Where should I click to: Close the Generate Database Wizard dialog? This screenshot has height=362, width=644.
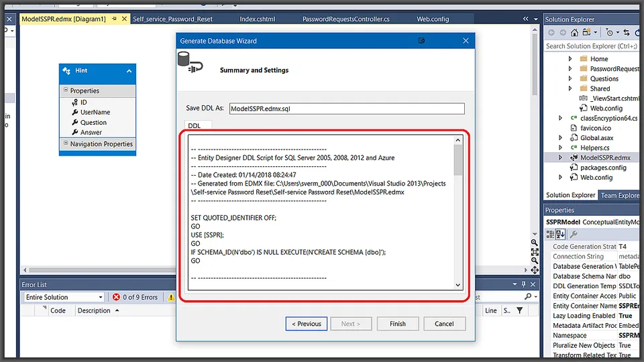pos(466,41)
